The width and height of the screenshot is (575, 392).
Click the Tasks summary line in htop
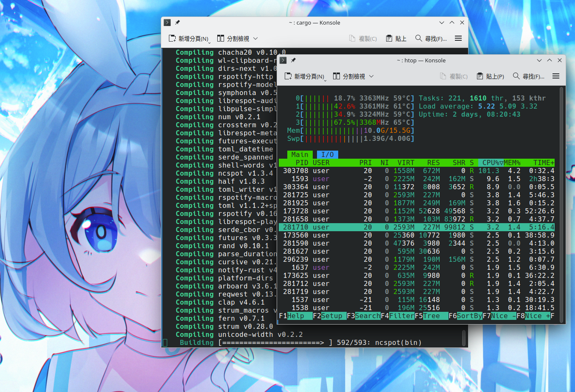click(482, 98)
